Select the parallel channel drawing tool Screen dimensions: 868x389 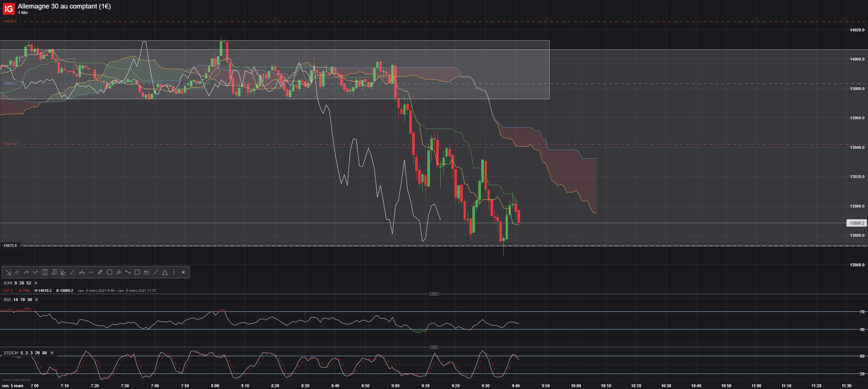(x=17, y=272)
